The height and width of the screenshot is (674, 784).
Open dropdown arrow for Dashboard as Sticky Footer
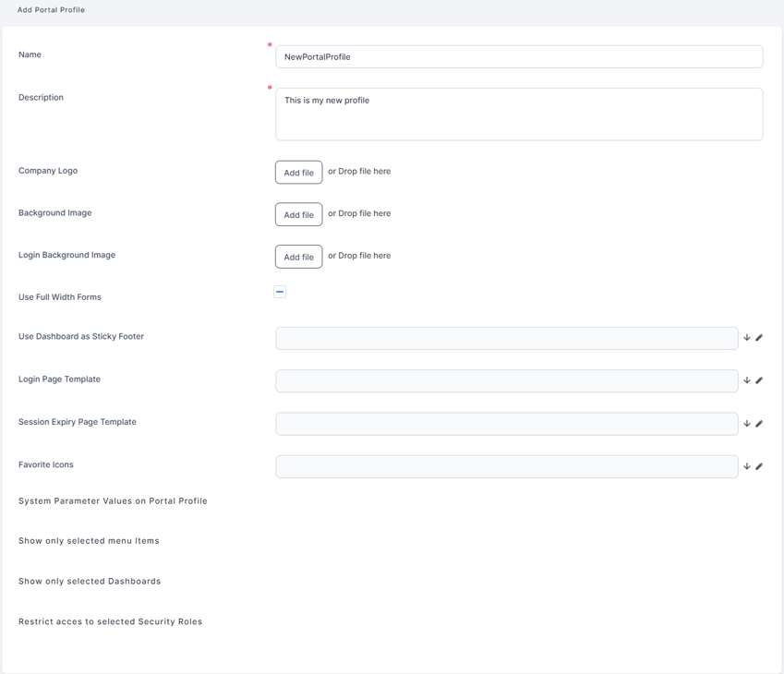(747, 338)
